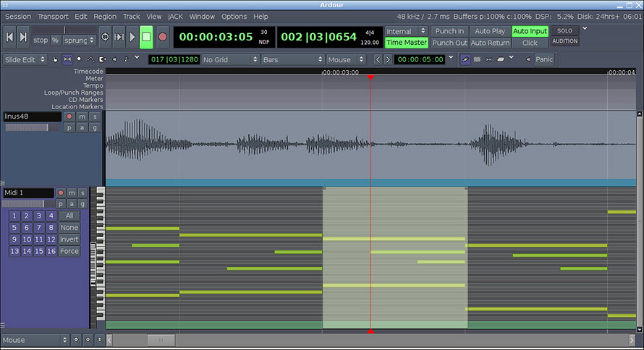The height and width of the screenshot is (350, 644).
Task: Arm the global record button
Action: 162,36
